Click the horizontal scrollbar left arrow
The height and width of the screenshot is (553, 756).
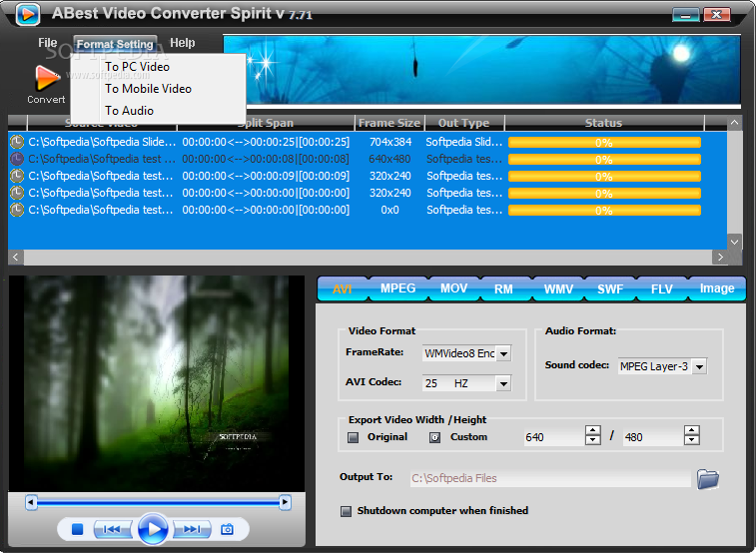[15, 257]
